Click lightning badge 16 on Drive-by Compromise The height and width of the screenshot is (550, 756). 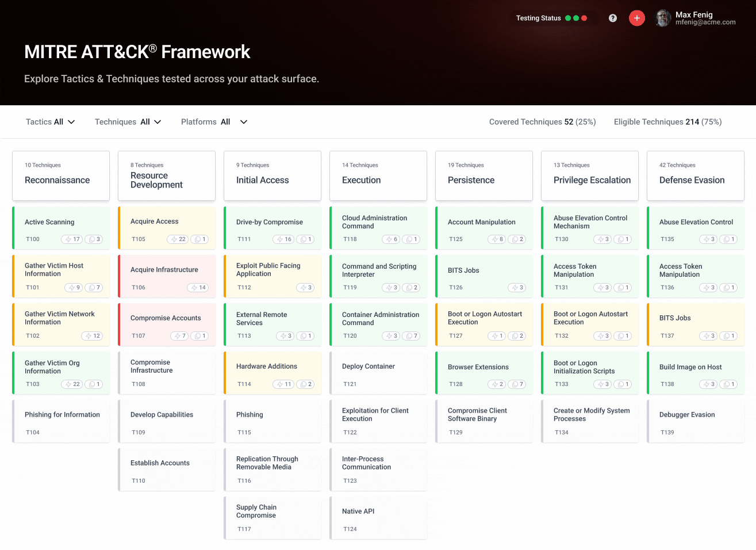click(284, 239)
